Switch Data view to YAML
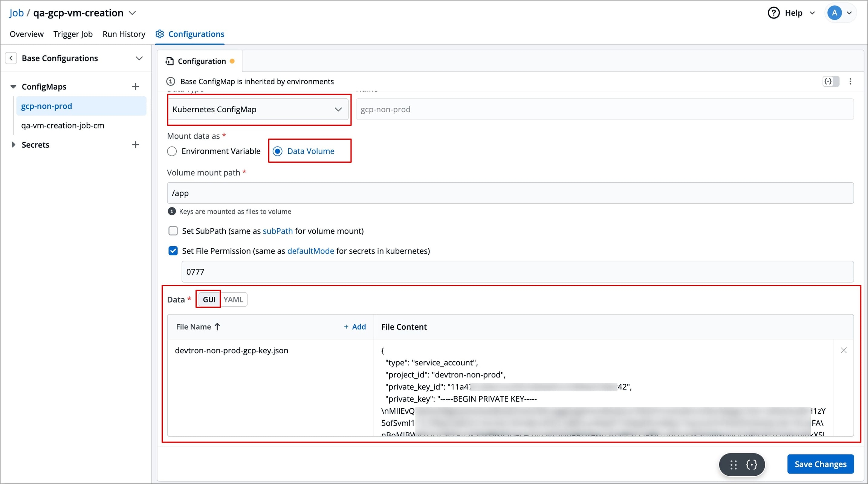This screenshot has width=868, height=484. pyautogui.click(x=233, y=299)
